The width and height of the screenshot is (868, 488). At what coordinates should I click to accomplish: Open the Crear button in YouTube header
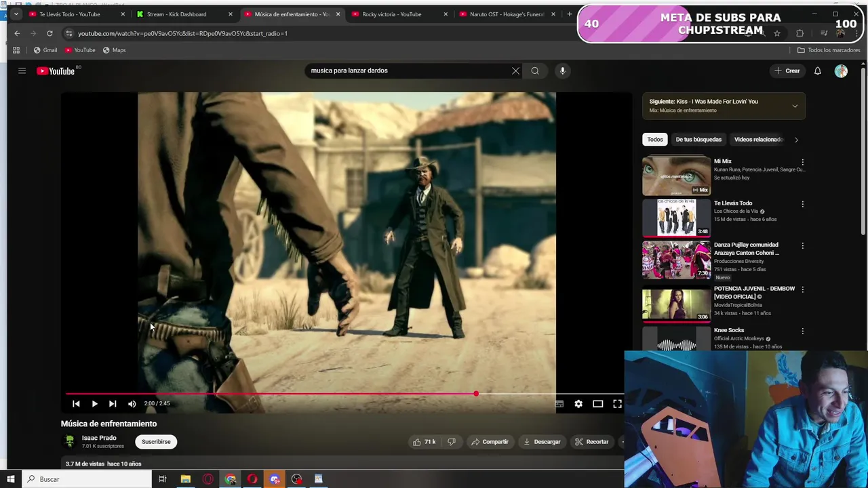(787, 70)
